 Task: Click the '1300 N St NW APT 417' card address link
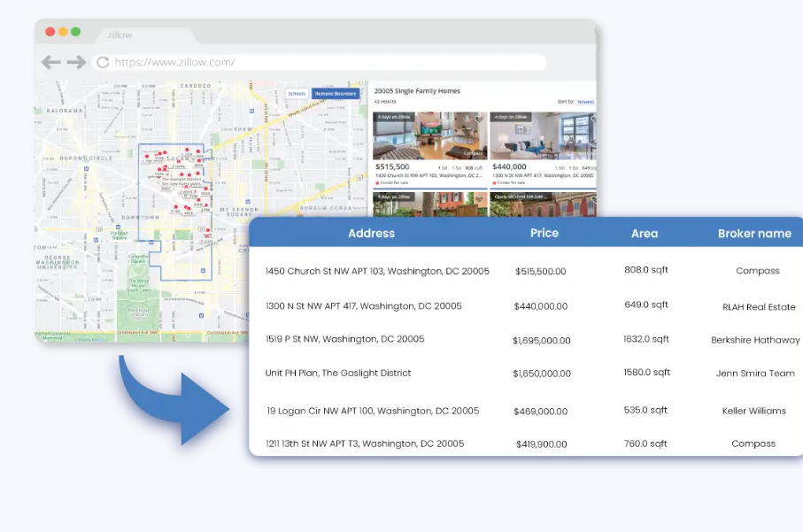(543, 175)
